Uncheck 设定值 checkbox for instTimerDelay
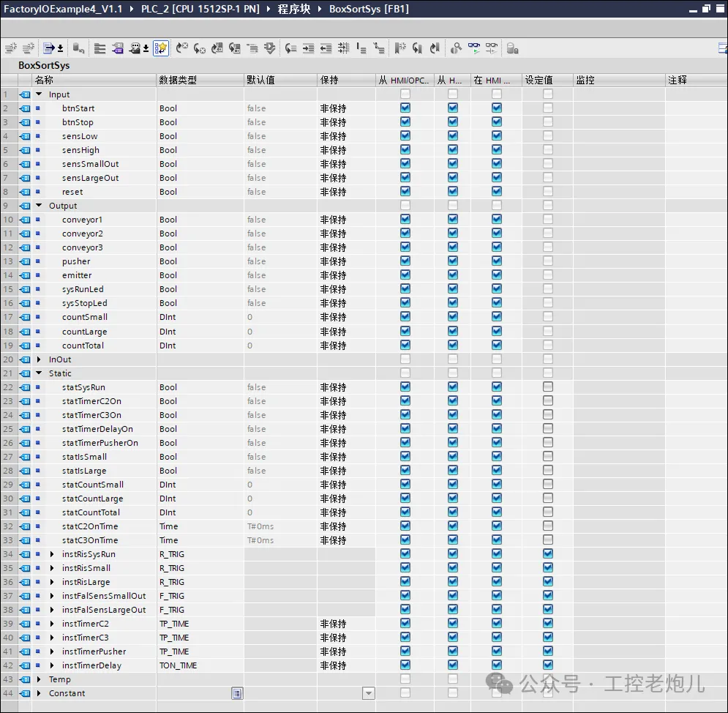Viewport: 728px width, 713px height. (548, 665)
